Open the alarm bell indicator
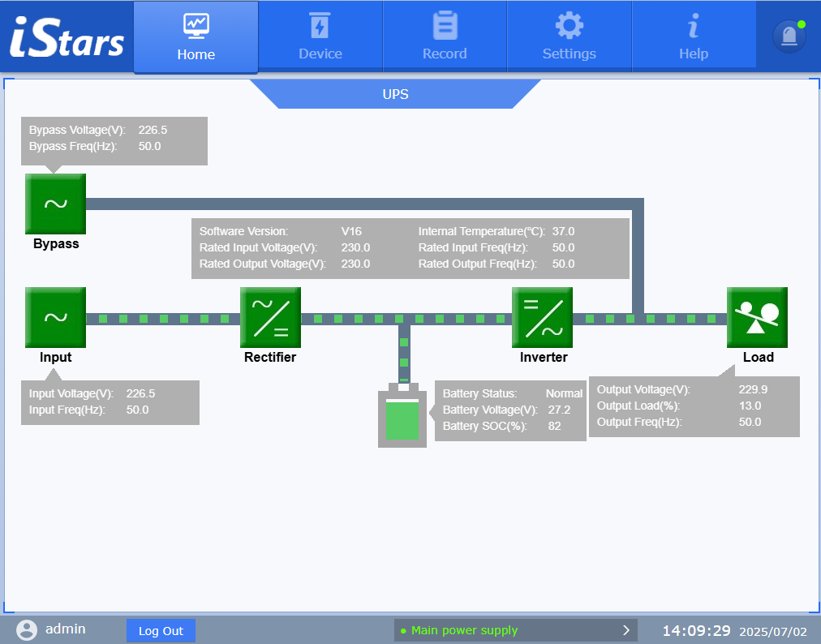The height and width of the screenshot is (644, 821). click(x=789, y=36)
